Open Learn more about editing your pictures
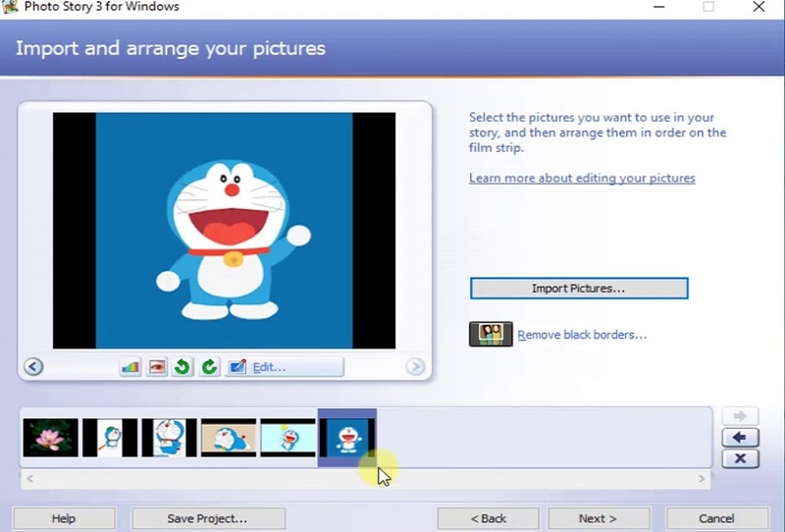 582,178
